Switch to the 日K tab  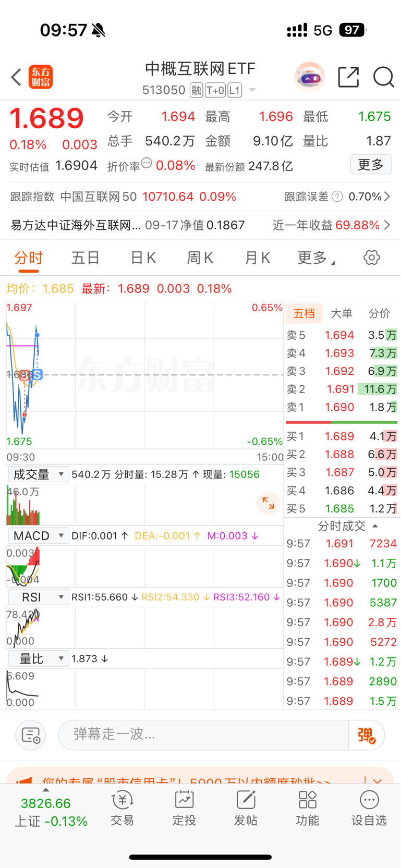(143, 258)
